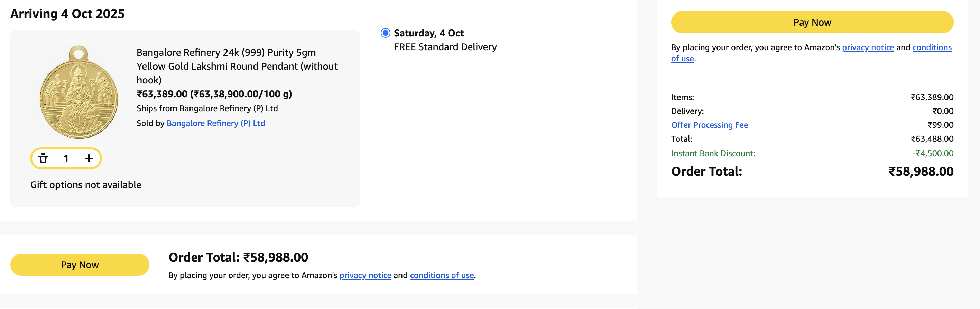
Task: Visit seller Bangalore Refinery (P) Ltd link
Action: 216,123
